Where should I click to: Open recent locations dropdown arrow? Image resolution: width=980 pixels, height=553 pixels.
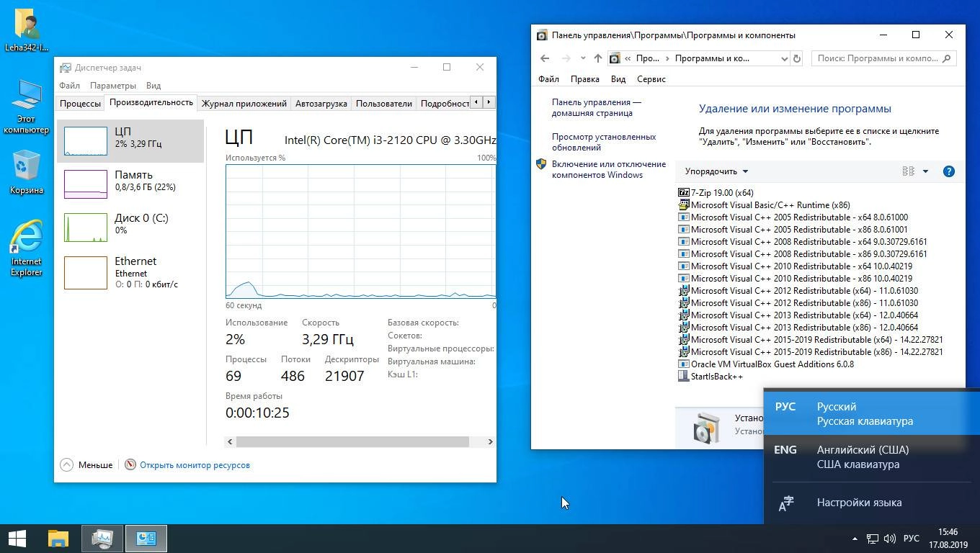coord(583,58)
